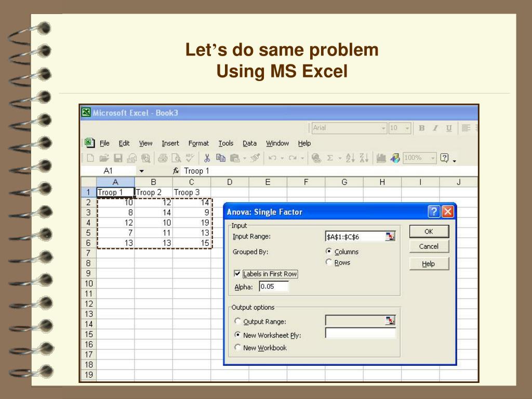This screenshot has width=532, height=399.
Task: Expand the AutoSum functions dropdown arrow
Action: [x=340, y=158]
